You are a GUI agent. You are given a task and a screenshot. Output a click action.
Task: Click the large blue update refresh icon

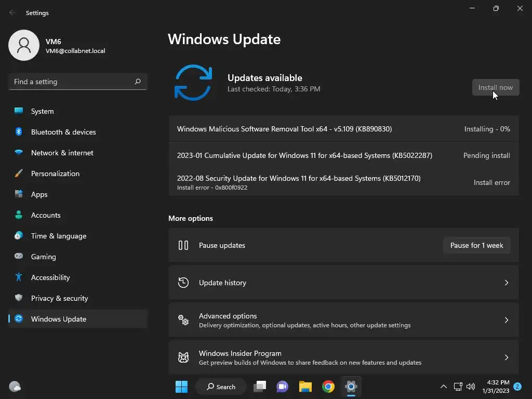click(x=193, y=83)
